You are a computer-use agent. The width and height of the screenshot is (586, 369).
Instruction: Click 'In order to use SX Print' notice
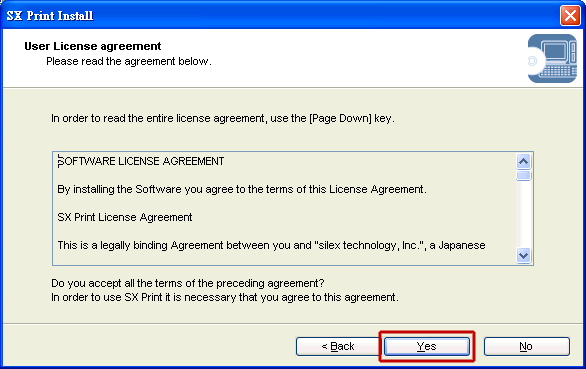click(x=225, y=297)
